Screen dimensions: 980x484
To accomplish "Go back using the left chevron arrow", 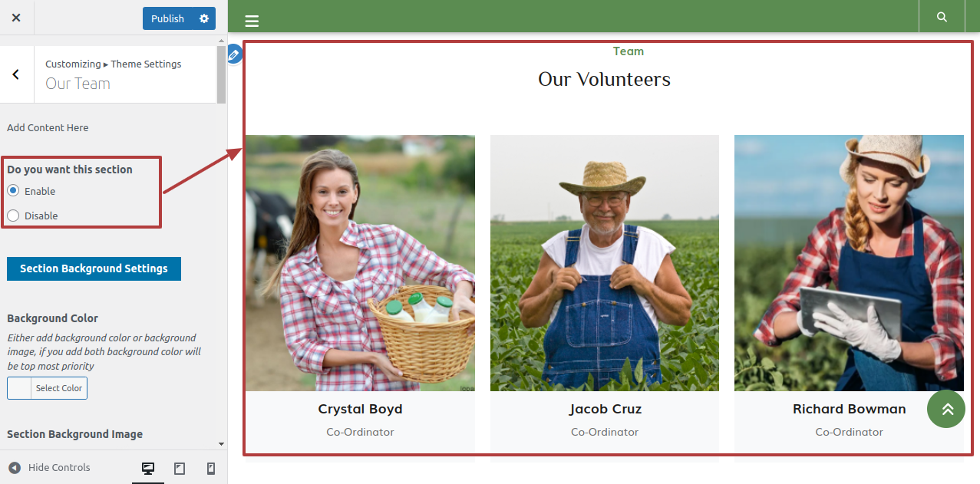I will pyautogui.click(x=16, y=74).
